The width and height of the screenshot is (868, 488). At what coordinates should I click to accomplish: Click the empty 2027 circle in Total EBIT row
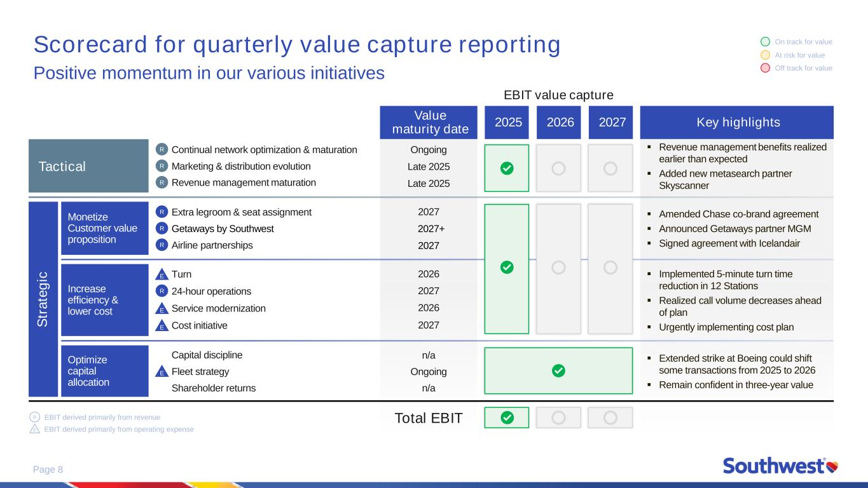click(610, 417)
